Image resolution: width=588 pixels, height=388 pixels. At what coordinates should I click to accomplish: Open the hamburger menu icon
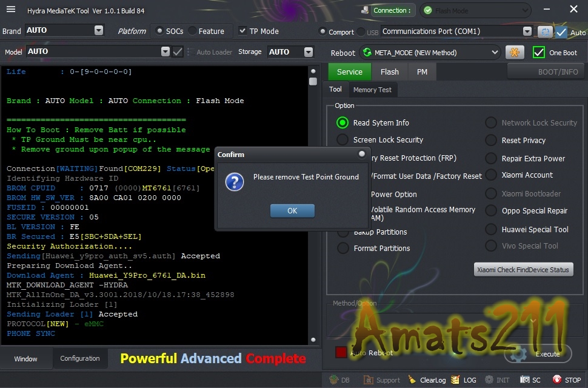pos(11,9)
